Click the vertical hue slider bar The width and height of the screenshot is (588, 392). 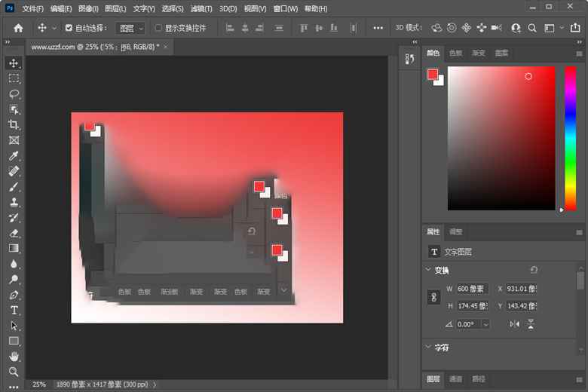click(571, 138)
